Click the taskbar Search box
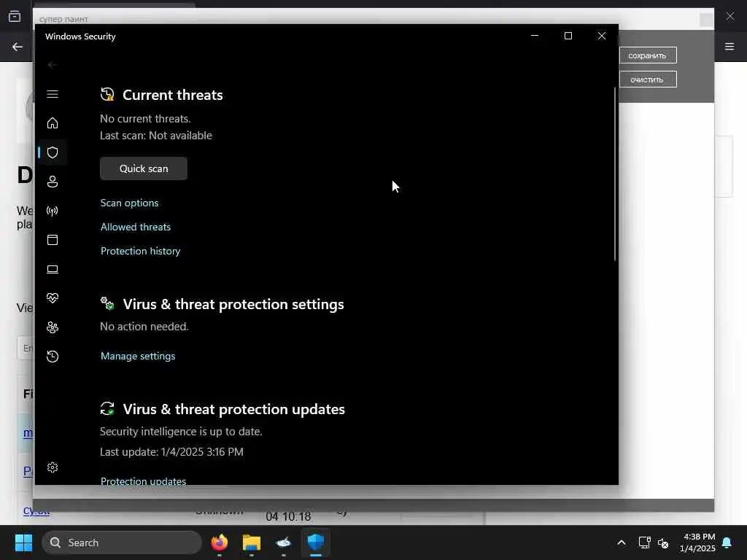 [x=122, y=542]
